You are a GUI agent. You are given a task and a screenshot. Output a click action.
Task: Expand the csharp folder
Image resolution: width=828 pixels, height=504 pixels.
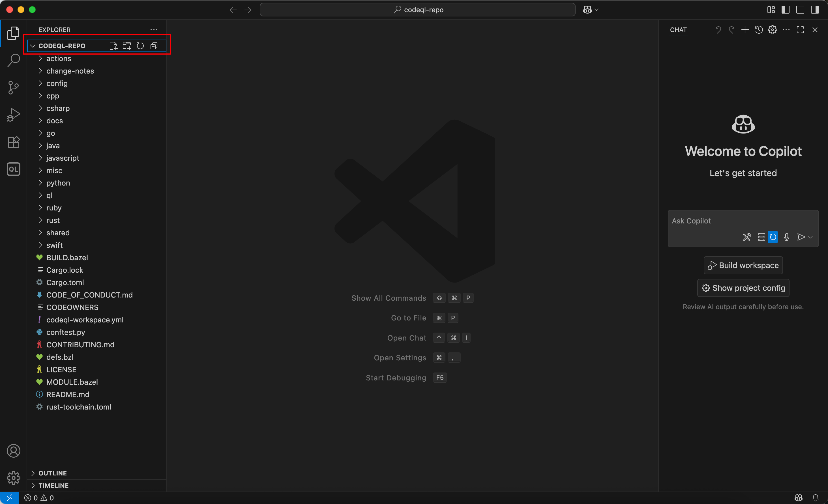tap(96, 108)
